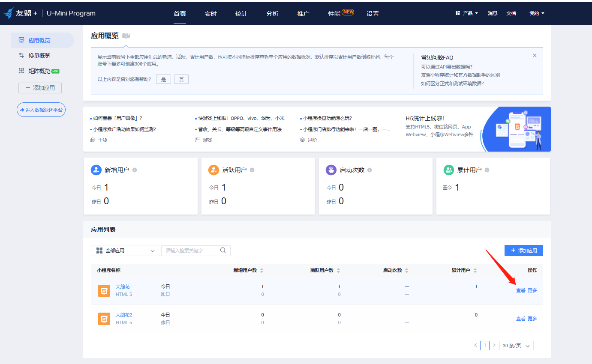This screenshot has width=592, height=364.
Task: Switch to the 统计 tab
Action: click(x=241, y=14)
